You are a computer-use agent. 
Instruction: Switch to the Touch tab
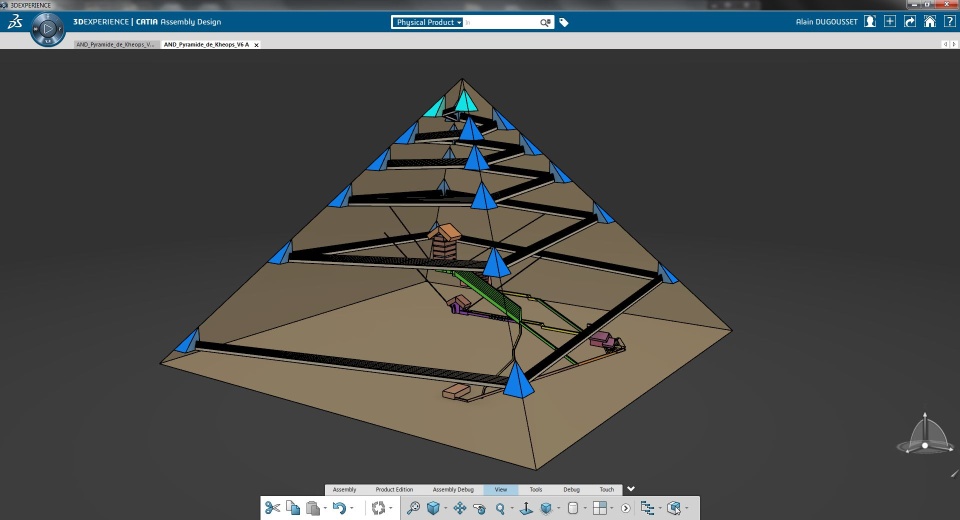pos(607,489)
